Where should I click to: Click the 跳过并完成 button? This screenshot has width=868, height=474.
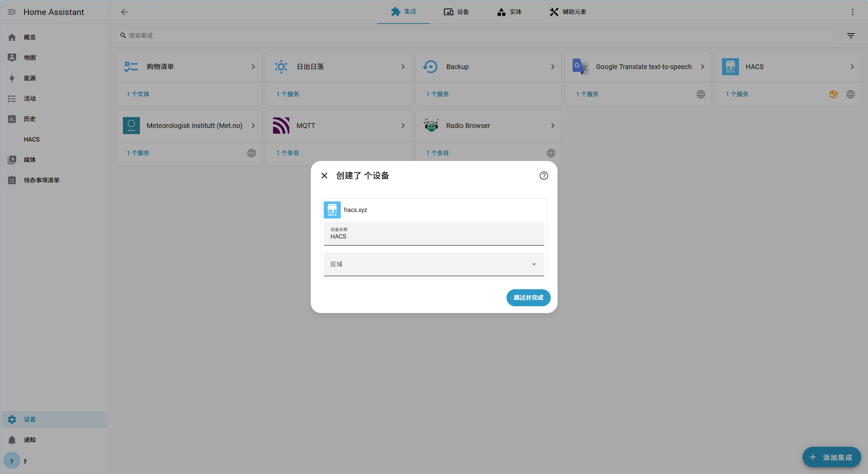[528, 297]
